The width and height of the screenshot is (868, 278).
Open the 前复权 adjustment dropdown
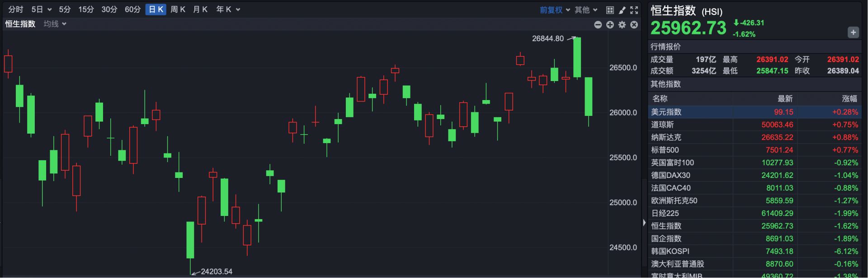[x=555, y=10]
